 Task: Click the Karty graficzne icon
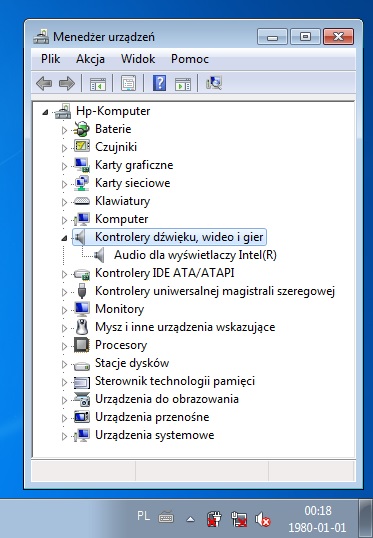[82, 165]
